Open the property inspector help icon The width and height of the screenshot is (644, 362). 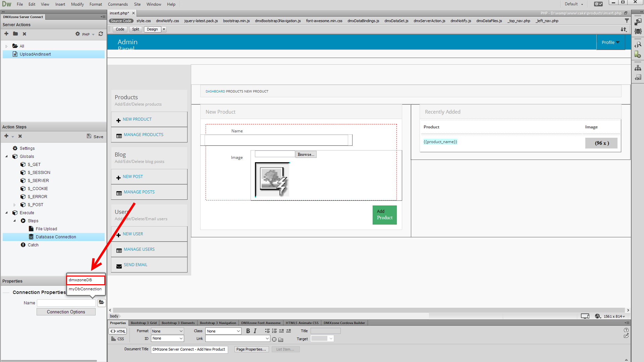pos(626,330)
